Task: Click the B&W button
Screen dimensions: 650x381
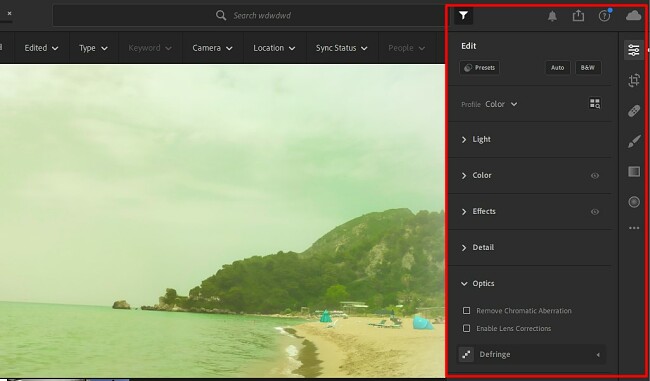Action: tap(588, 68)
